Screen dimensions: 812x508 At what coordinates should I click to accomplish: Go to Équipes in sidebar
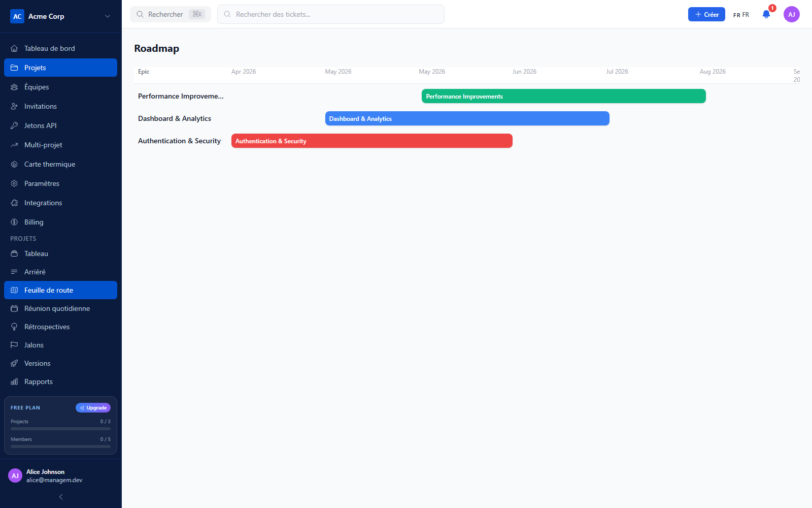click(x=60, y=87)
